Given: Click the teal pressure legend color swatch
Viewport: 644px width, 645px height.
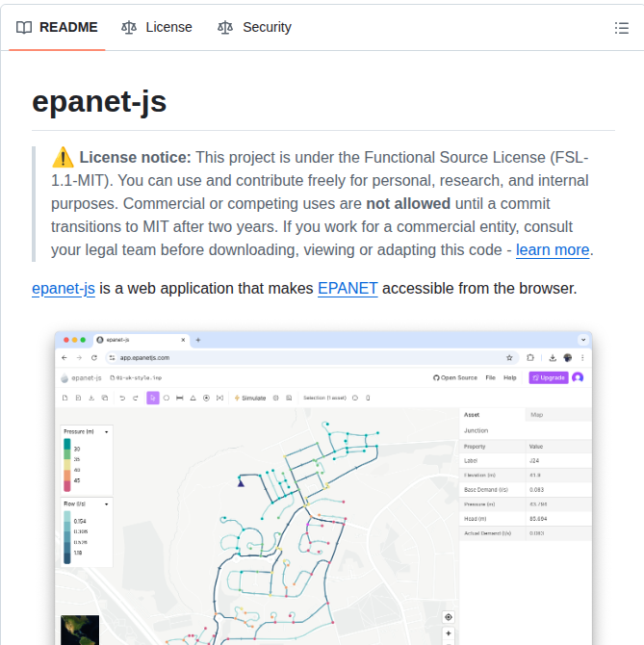Looking at the screenshot, I should point(67,444).
